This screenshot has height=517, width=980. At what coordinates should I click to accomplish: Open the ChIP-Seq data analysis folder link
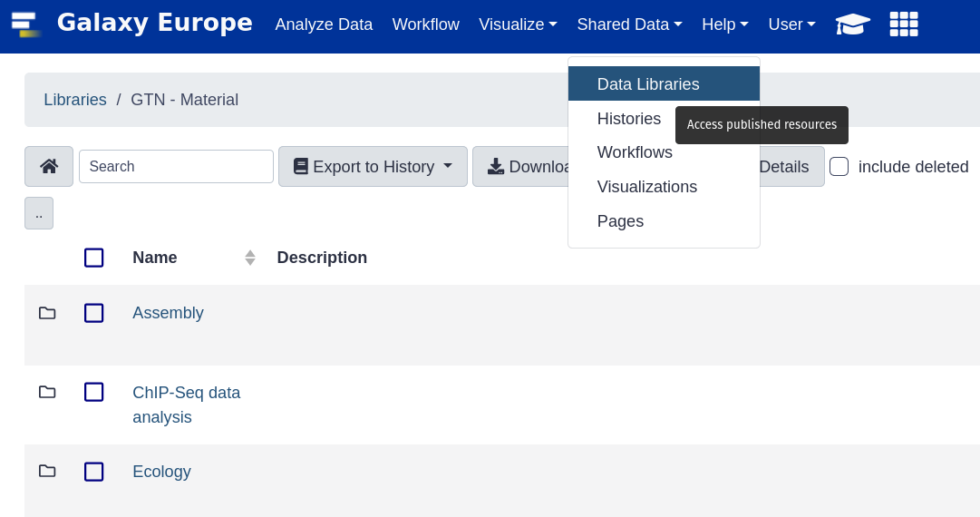[186, 405]
